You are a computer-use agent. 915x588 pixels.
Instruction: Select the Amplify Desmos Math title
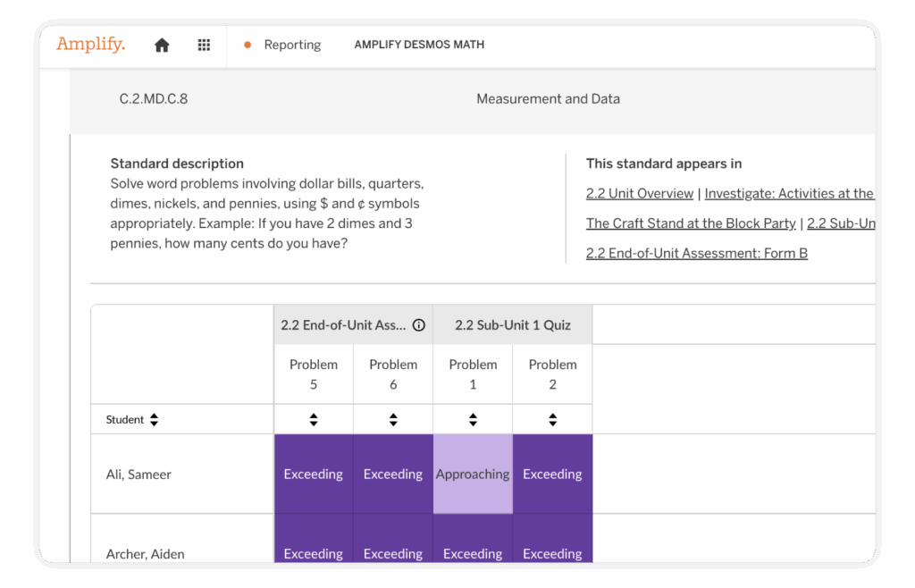pos(419,45)
